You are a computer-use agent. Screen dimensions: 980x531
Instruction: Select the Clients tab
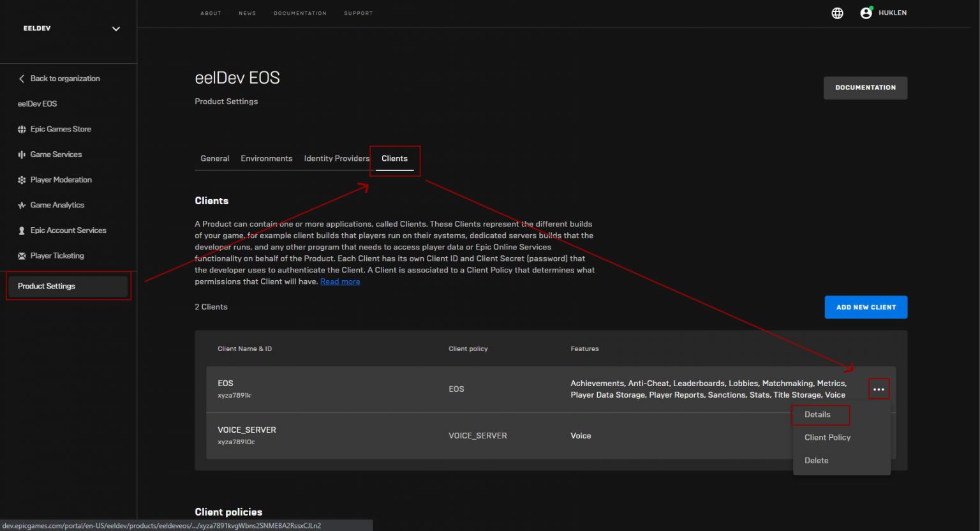coord(394,158)
